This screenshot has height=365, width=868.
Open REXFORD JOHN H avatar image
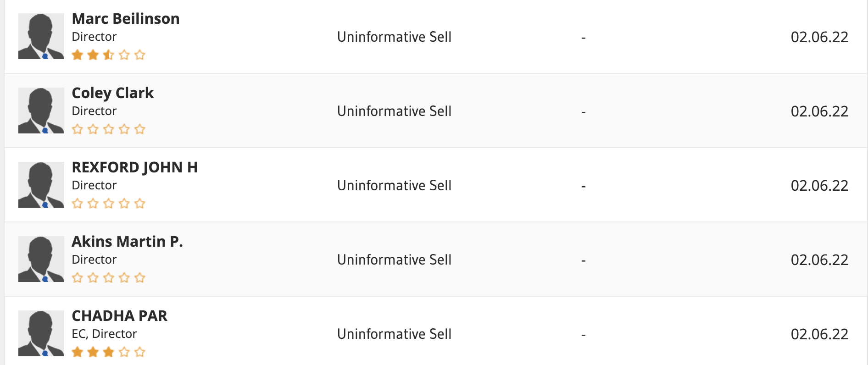tap(41, 185)
